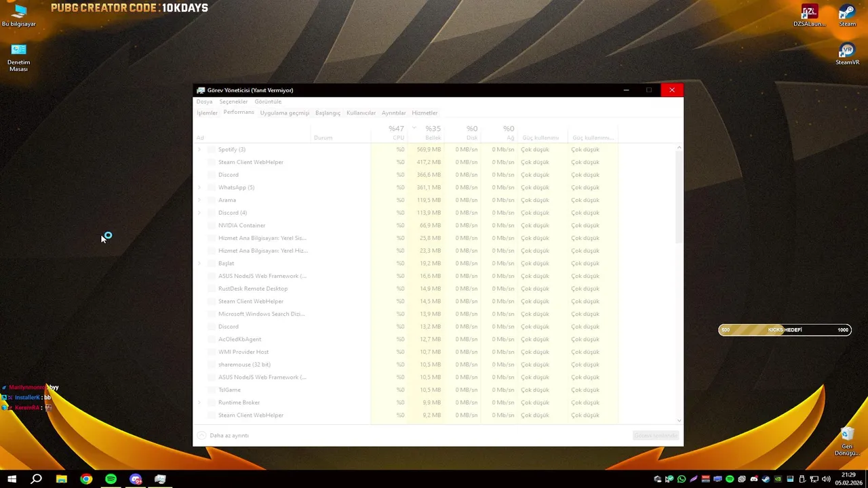Select RustDesk Remote Desktop process

pyautogui.click(x=406, y=289)
